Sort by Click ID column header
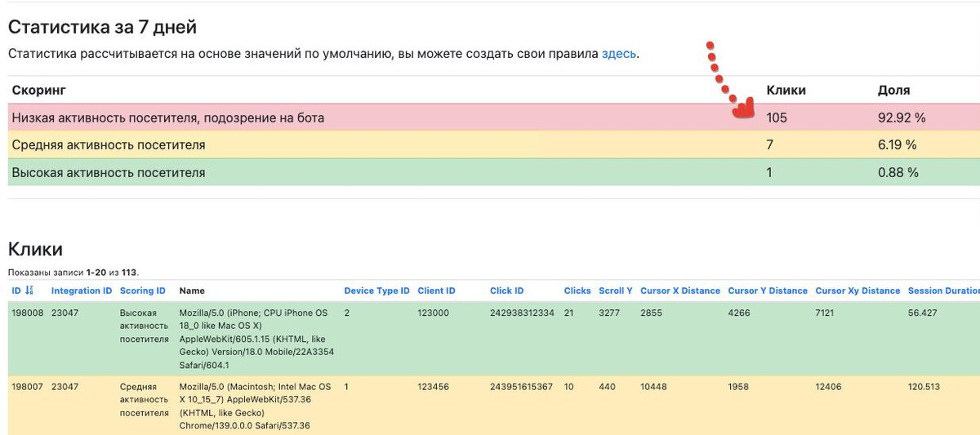980x435 pixels. pyautogui.click(x=507, y=291)
